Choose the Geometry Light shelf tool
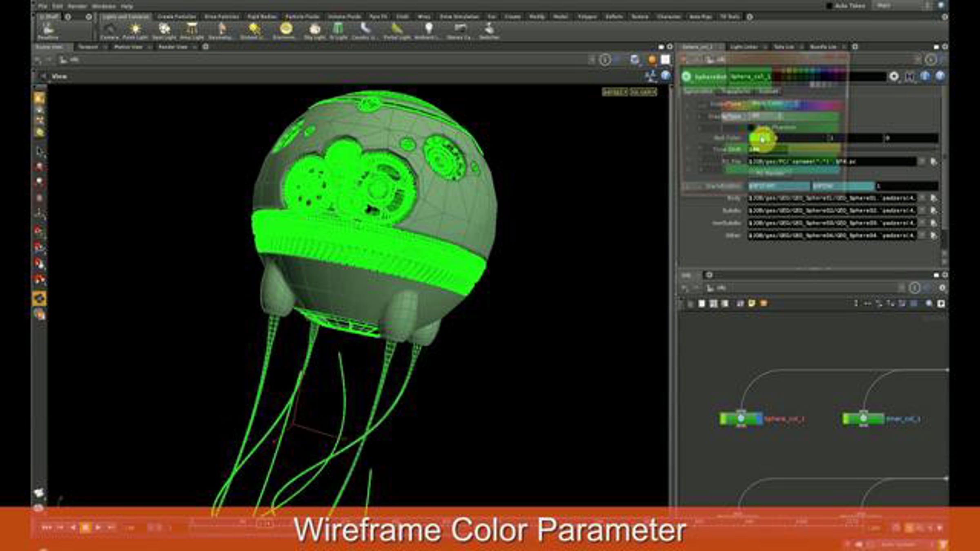 coord(221,31)
